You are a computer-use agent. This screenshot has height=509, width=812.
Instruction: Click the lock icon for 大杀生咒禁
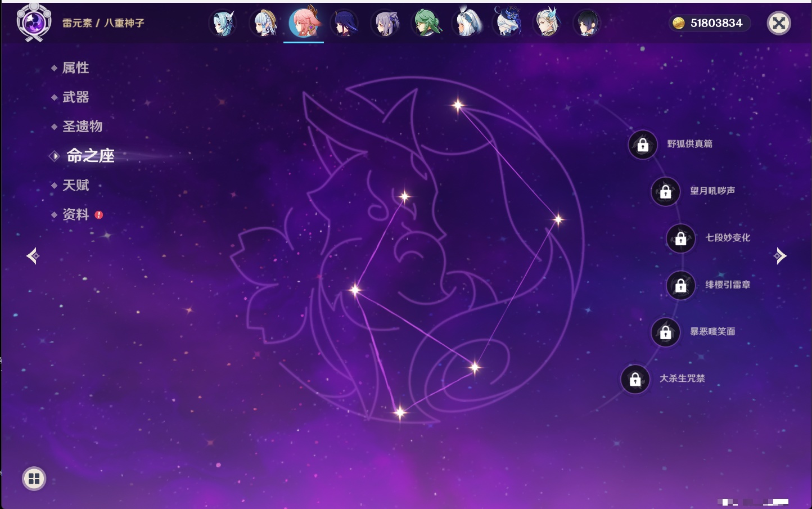635,380
